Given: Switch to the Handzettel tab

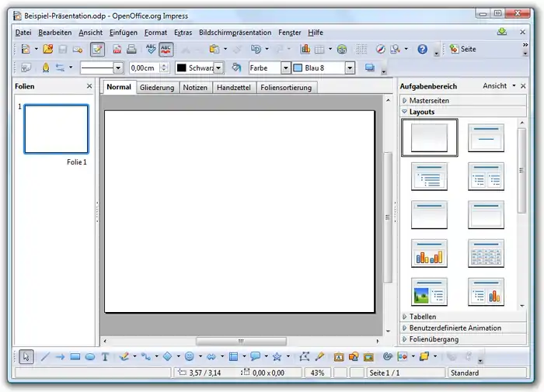Looking at the screenshot, I should tap(234, 88).
